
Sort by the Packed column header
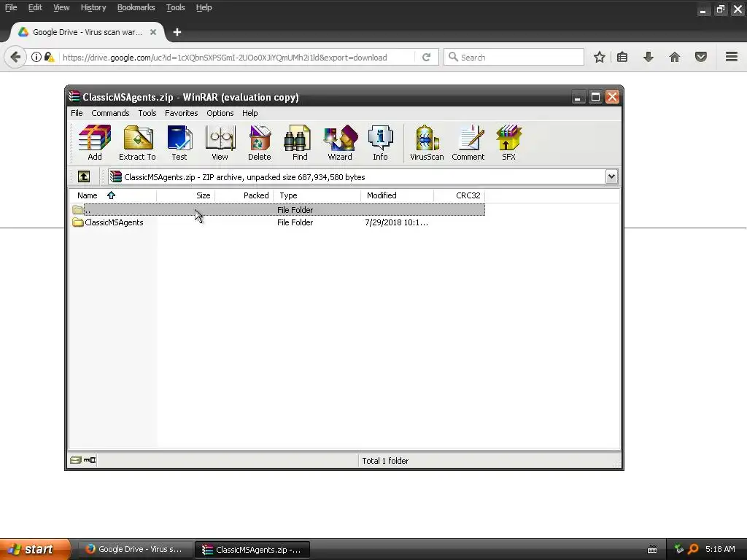coord(244,195)
